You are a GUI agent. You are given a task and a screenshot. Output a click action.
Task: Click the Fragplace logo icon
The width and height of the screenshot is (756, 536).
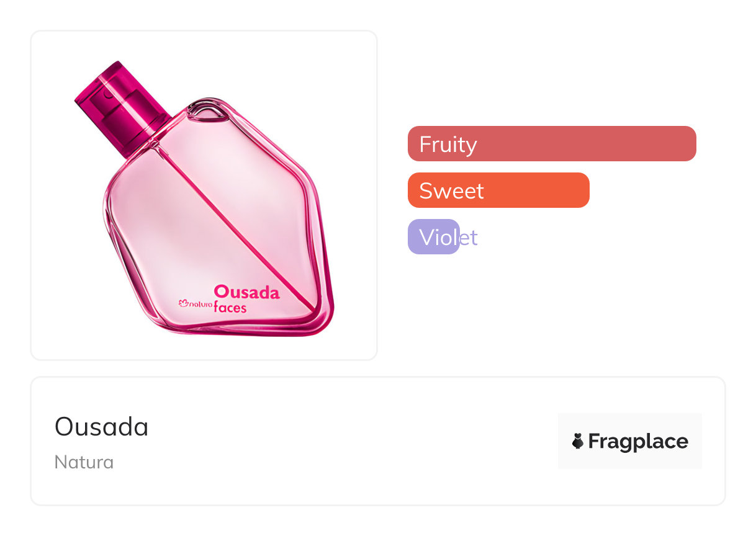click(577, 441)
